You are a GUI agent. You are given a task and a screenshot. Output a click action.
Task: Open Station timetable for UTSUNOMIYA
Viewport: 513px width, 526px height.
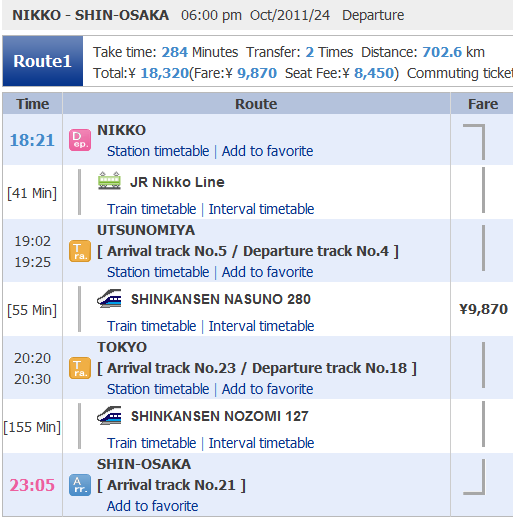158,272
